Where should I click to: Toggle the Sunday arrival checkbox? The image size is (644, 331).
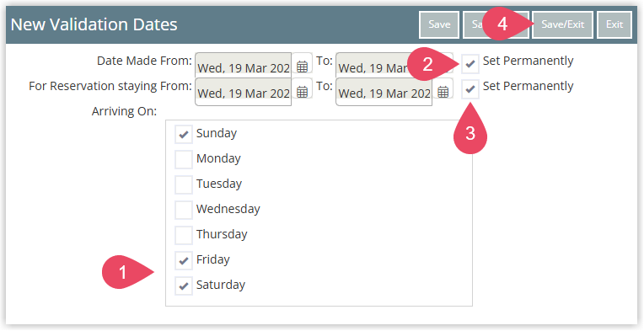[184, 134]
